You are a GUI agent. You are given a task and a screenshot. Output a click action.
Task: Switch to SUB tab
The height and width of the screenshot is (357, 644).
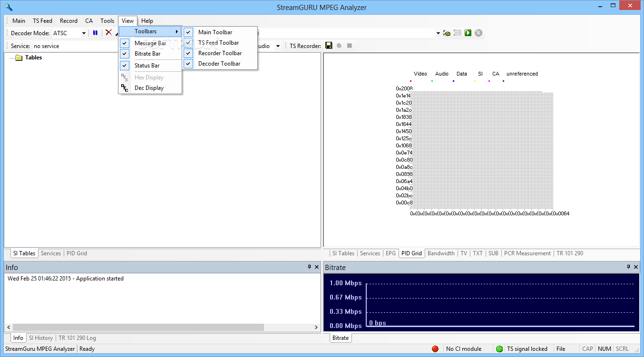pos(493,253)
